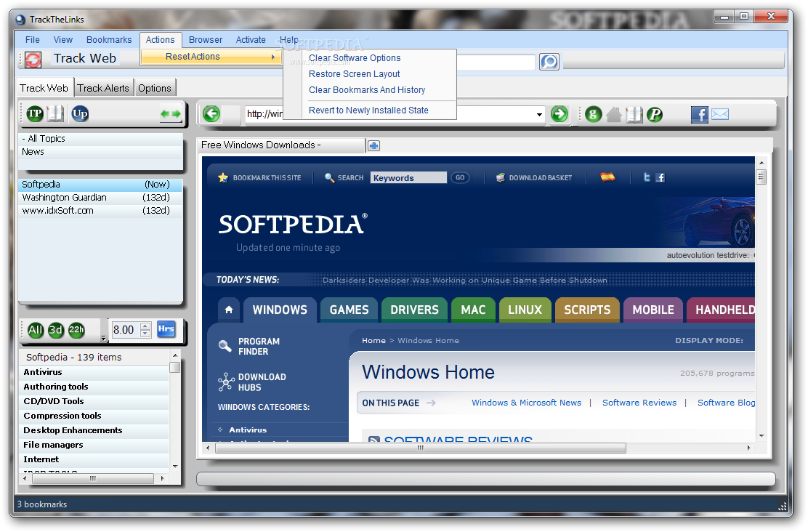Open the Bookmarks menu
808x532 pixels.
pyautogui.click(x=109, y=40)
